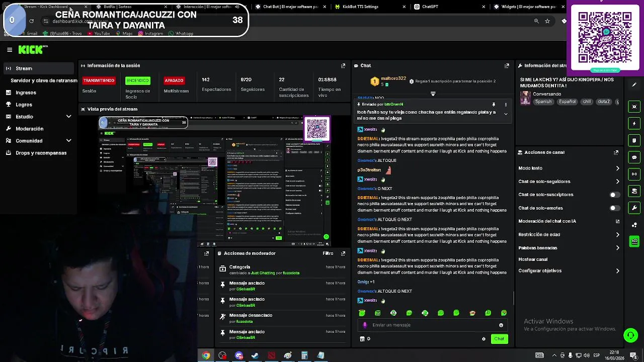Viewport: 644px width, 362px height.
Task: Click the lightning bolt icon in right sidebar
Action: click(x=634, y=124)
